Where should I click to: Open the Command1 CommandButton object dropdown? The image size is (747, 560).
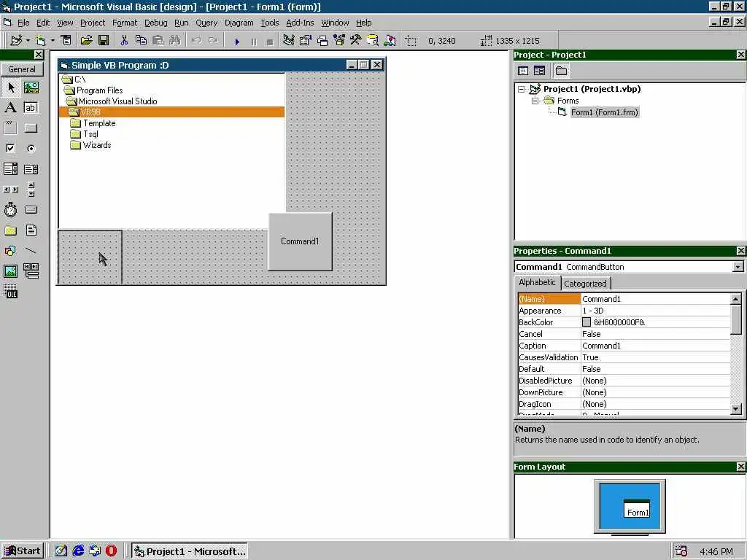(x=738, y=267)
